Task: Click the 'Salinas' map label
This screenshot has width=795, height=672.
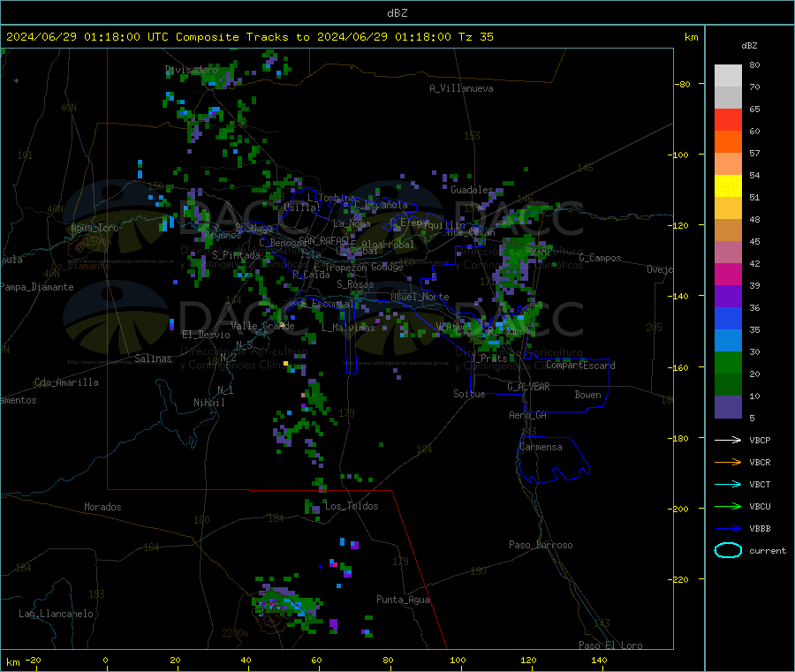Action: [153, 359]
